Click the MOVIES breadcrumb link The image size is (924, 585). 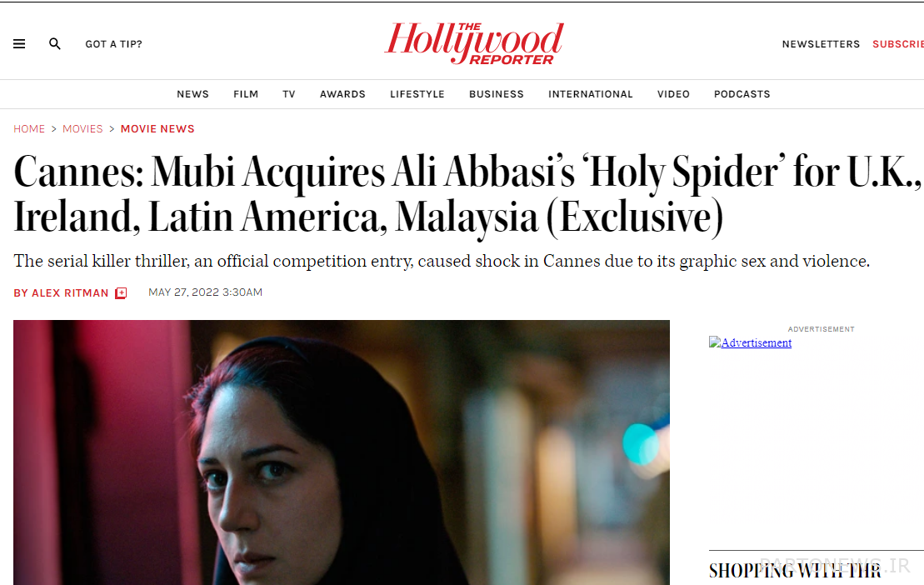coord(82,129)
